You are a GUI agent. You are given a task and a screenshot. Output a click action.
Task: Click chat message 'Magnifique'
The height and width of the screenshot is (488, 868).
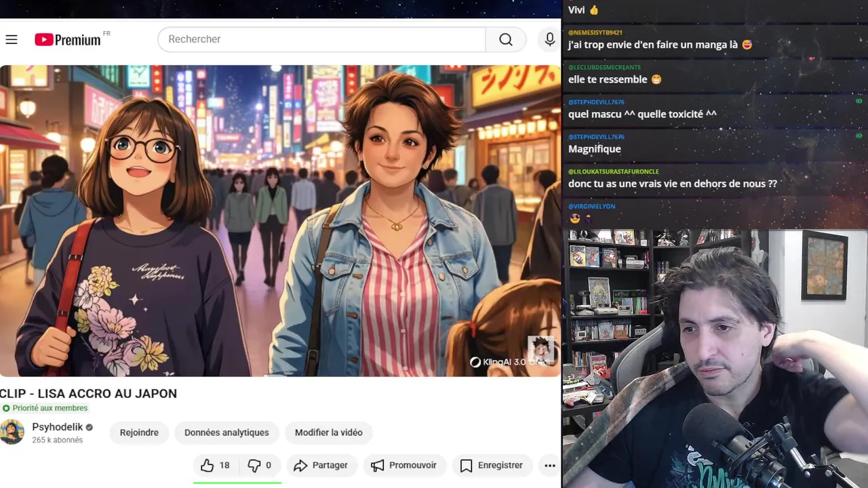coord(594,148)
